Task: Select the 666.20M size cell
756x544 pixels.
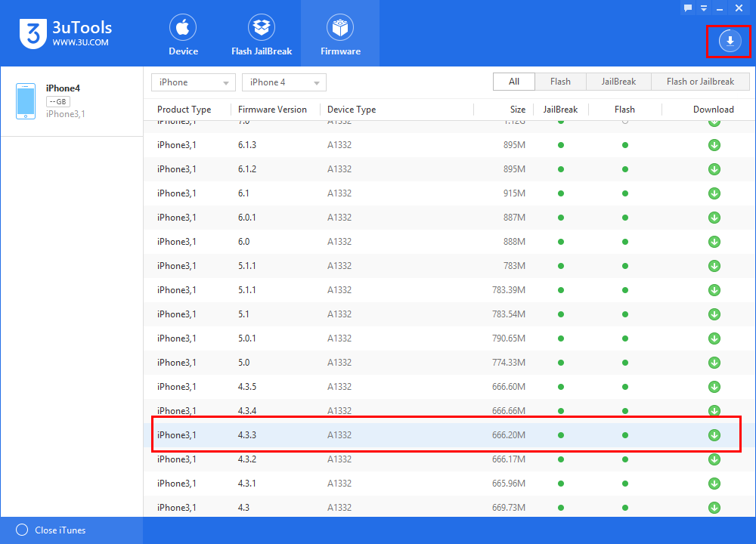Action: coord(509,435)
